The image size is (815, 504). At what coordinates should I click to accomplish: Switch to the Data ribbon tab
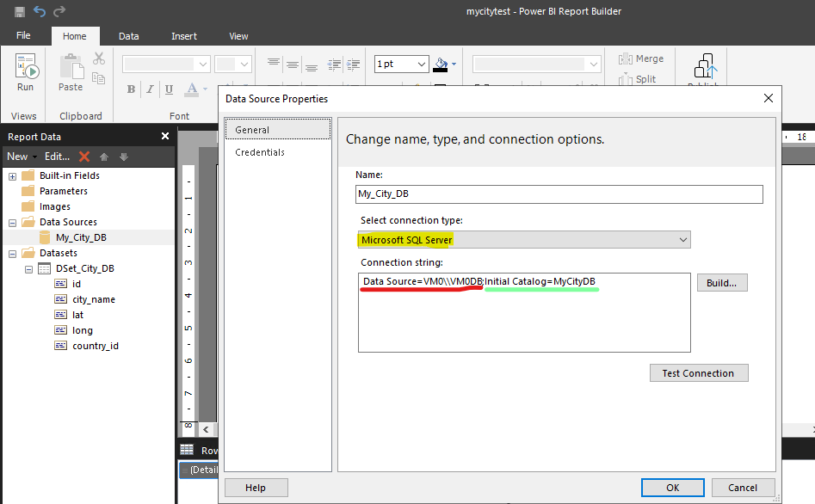(128, 36)
